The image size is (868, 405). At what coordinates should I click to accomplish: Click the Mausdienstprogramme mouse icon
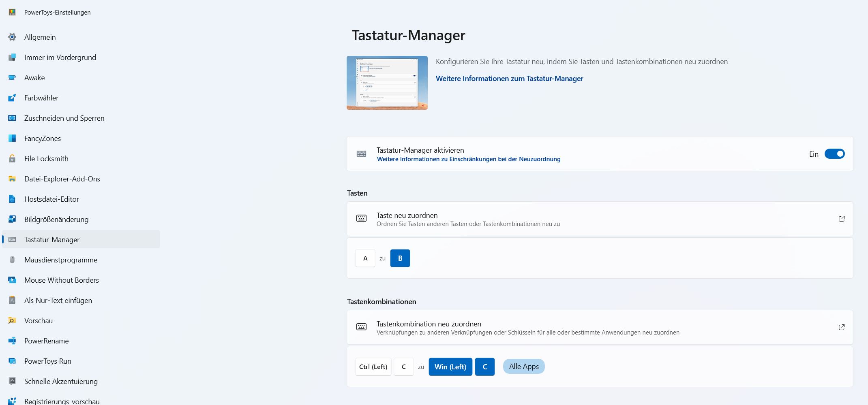click(12, 260)
